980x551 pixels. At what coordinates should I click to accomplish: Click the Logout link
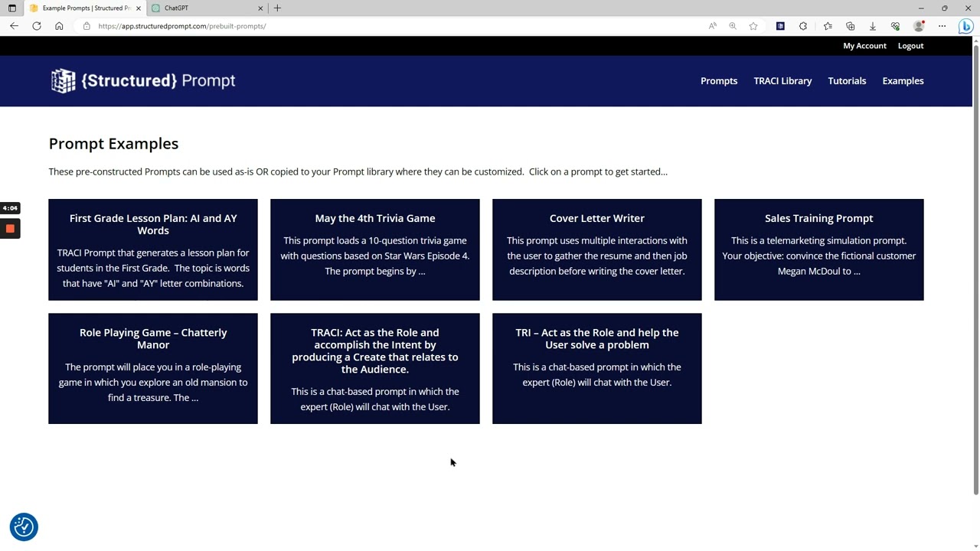point(910,46)
